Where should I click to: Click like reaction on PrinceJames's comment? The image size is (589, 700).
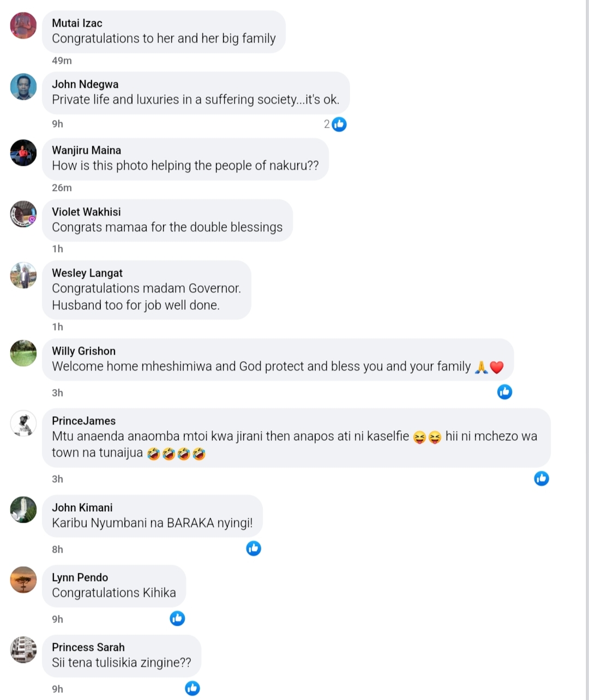541,478
